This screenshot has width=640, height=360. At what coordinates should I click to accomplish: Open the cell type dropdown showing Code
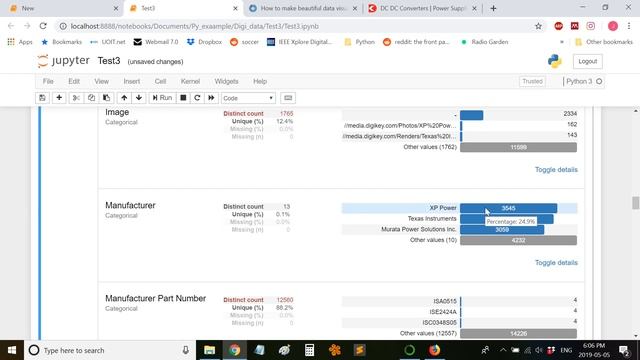tap(248, 98)
